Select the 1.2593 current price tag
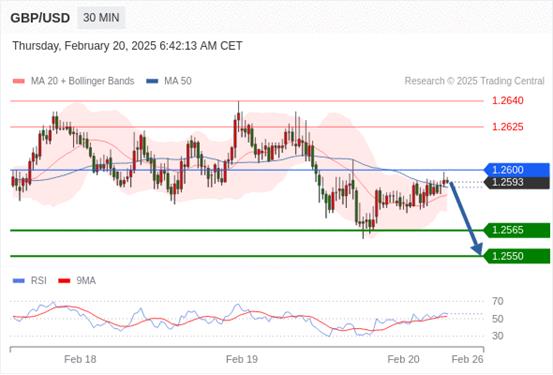553x375 pixels. [x=517, y=183]
